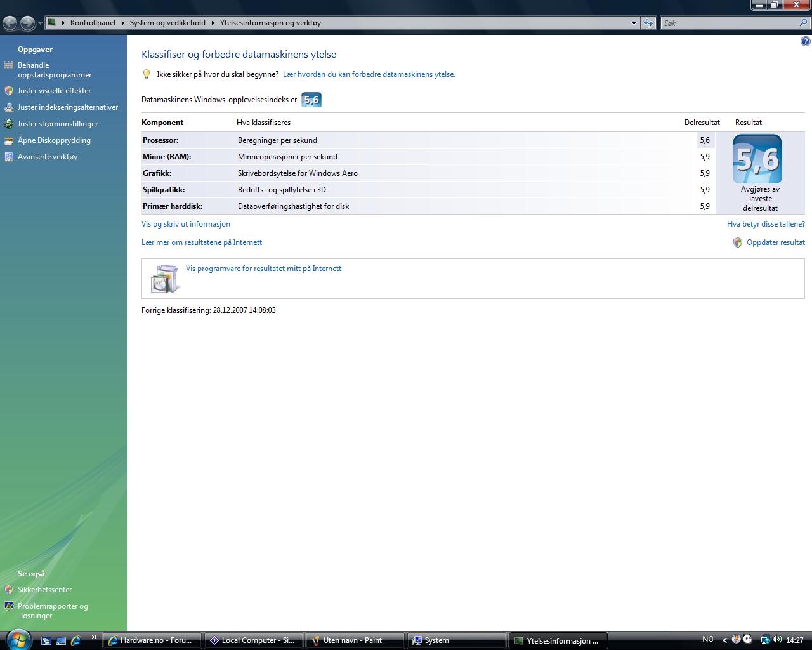Expand the arrow before Kontrollpanel breadcrumb
812x650 pixels.
coord(63,23)
